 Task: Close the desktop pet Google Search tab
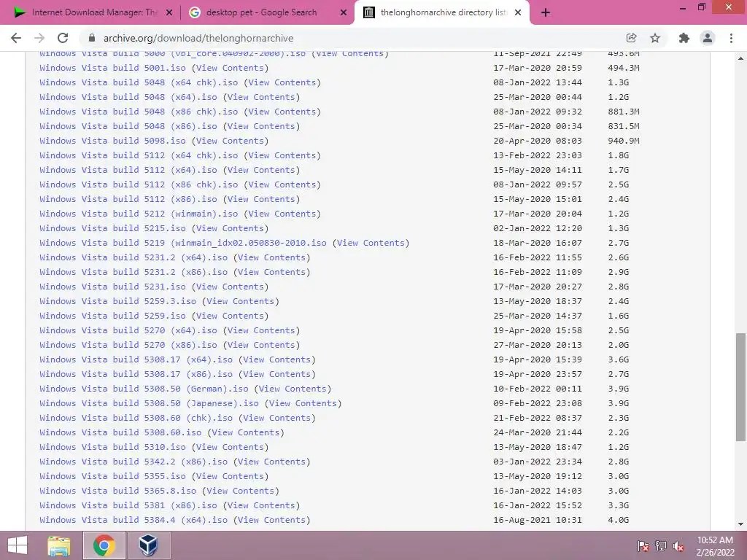coord(344,13)
